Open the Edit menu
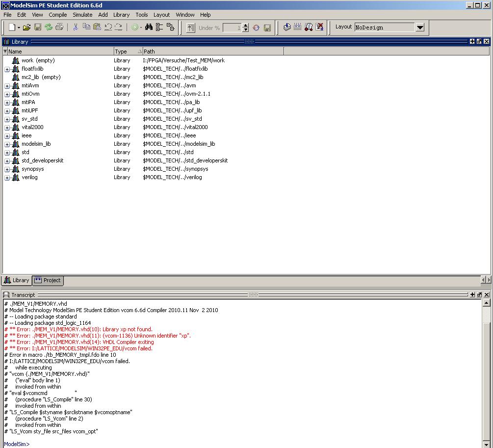The width and height of the screenshot is (493, 448). click(22, 15)
